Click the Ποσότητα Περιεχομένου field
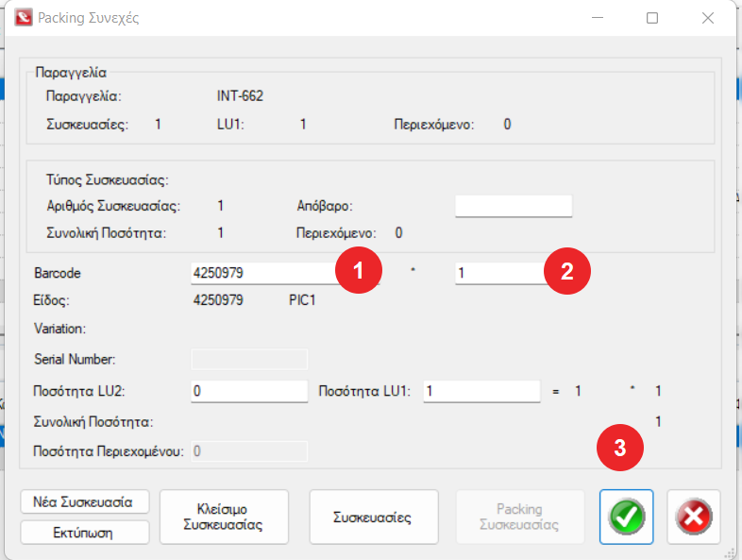Image resolution: width=742 pixels, height=560 pixels. point(249,451)
